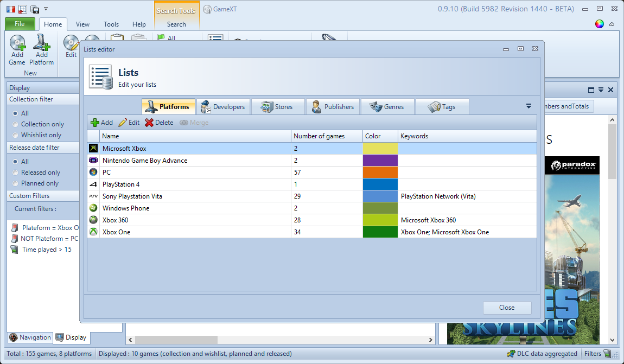Expand the tabs overflow arrow in Lists editor

pos(529,106)
